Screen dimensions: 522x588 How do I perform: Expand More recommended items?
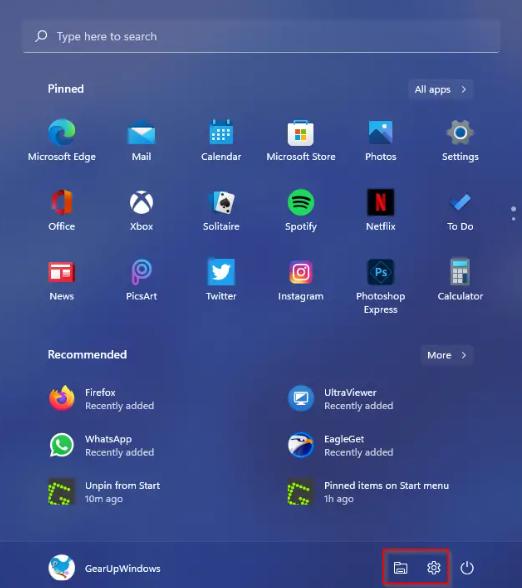click(x=447, y=355)
